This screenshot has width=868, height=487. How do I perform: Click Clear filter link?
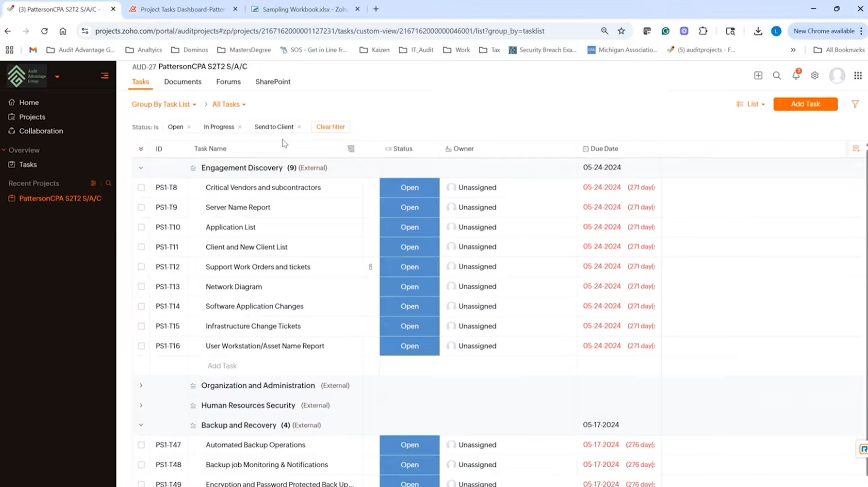point(331,127)
